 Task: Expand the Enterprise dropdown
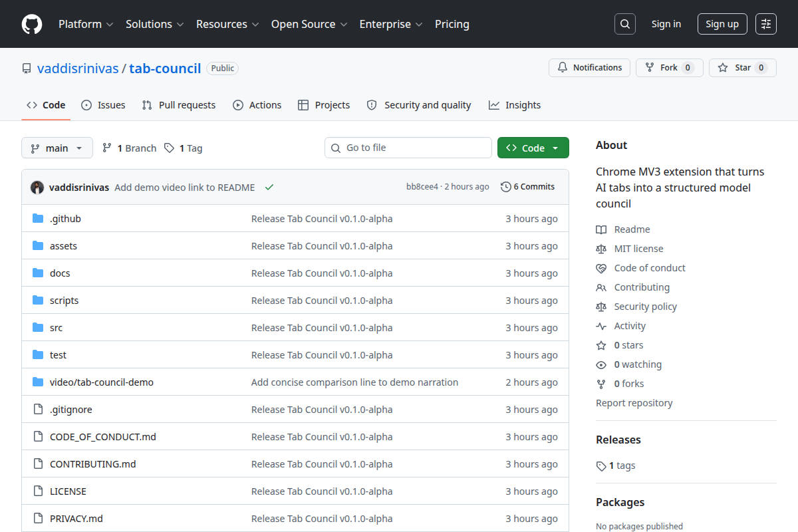pos(392,24)
